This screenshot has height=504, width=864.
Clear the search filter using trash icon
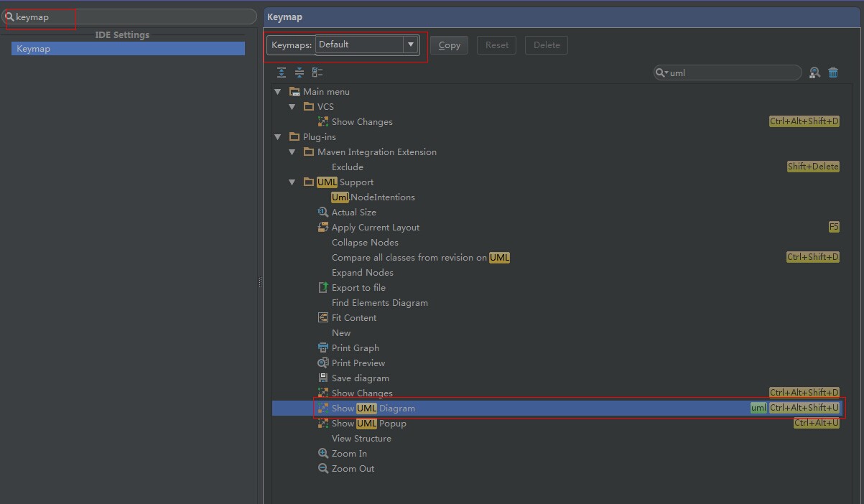point(833,73)
